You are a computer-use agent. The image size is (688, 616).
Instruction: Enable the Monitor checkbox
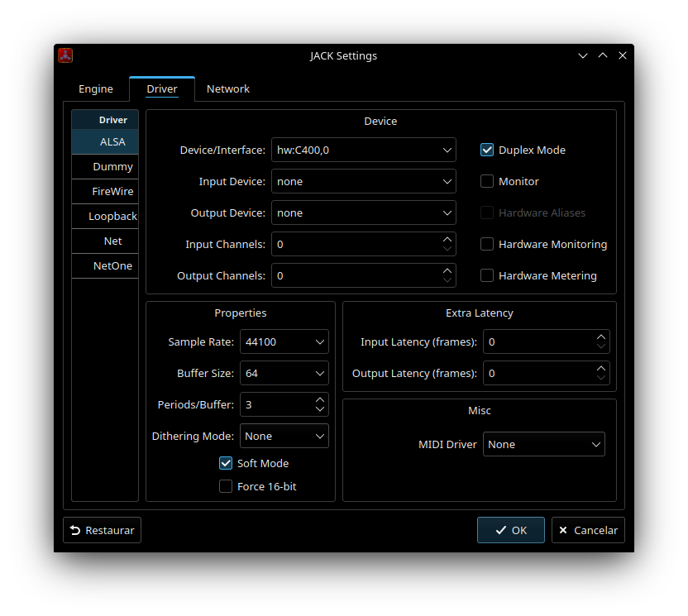pos(487,182)
